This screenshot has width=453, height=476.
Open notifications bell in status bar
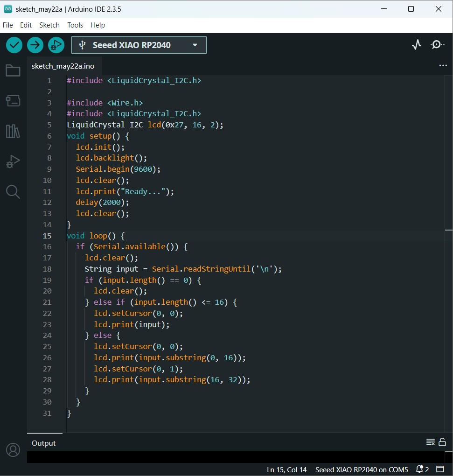pos(422,469)
